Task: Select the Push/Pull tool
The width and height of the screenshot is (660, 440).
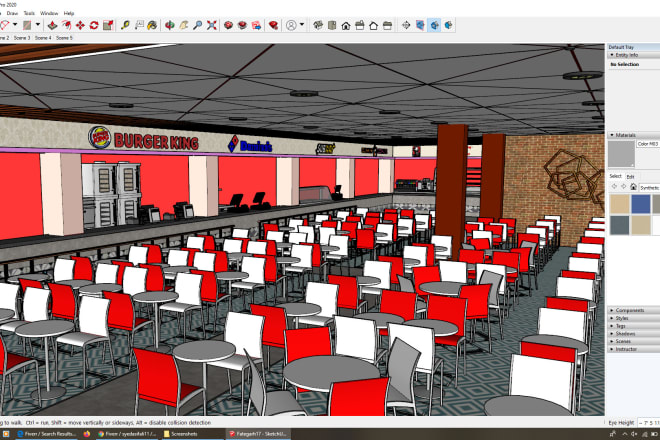Action: [x=52, y=25]
